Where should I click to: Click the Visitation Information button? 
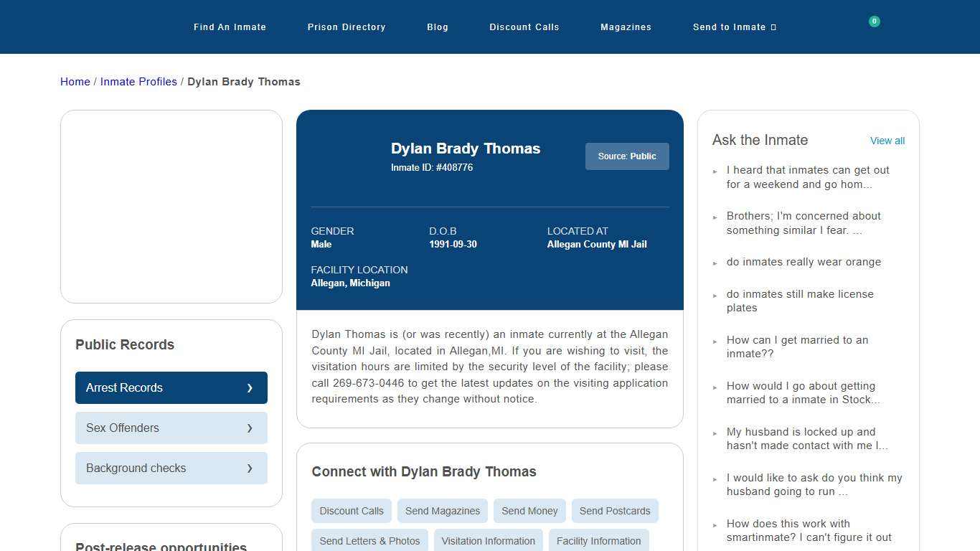point(488,541)
